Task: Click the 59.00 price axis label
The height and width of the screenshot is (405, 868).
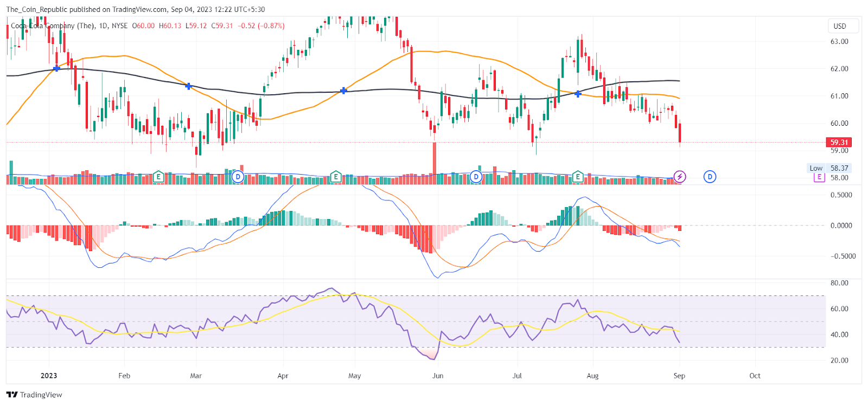Action: (x=839, y=151)
